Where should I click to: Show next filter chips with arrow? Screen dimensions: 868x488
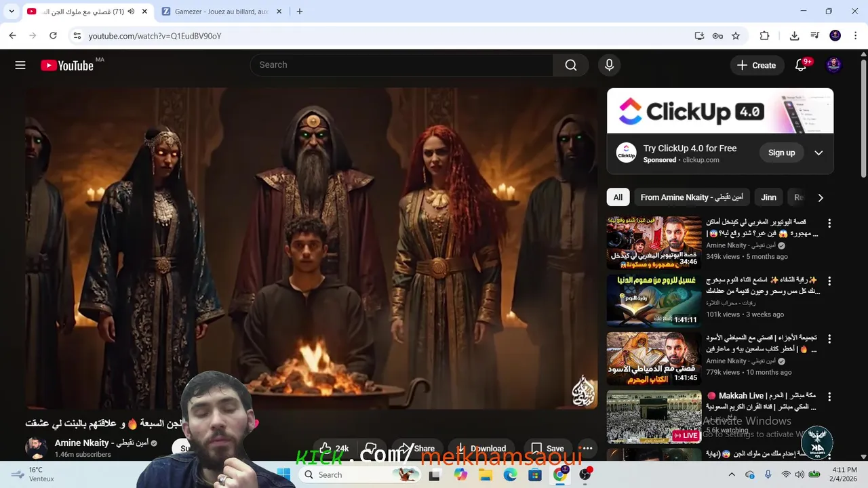pos(821,198)
